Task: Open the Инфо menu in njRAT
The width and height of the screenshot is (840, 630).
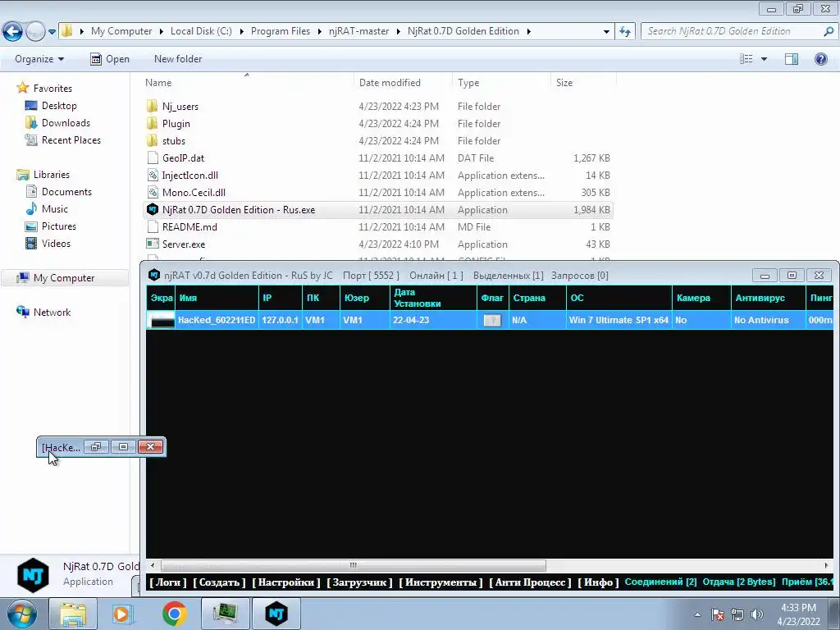Action: pos(598,582)
